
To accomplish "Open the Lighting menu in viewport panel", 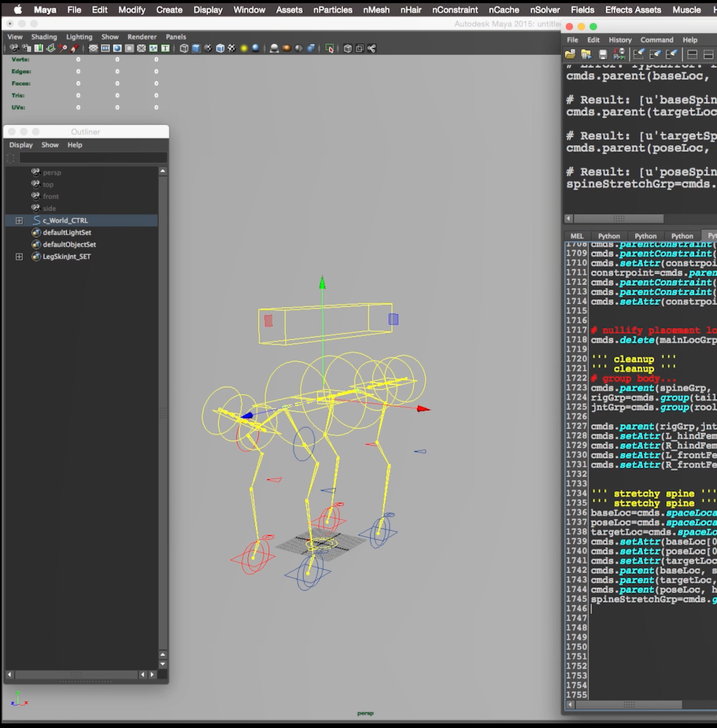I will tap(79, 37).
